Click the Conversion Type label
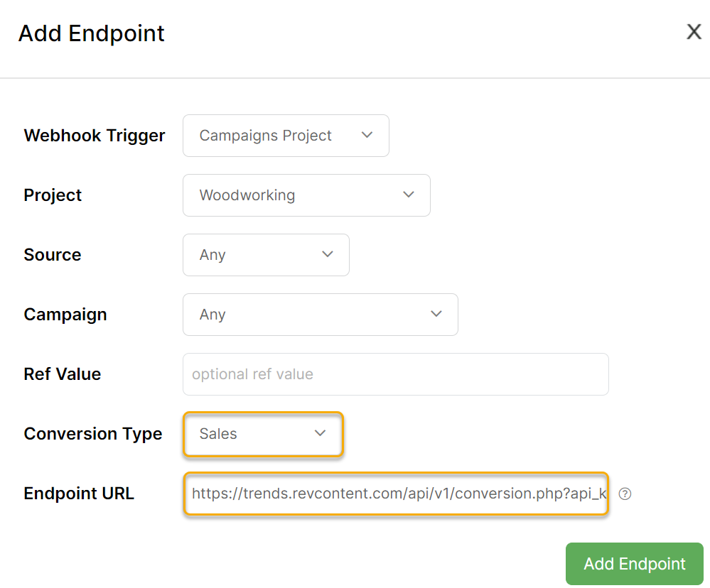 pyautogui.click(x=93, y=434)
